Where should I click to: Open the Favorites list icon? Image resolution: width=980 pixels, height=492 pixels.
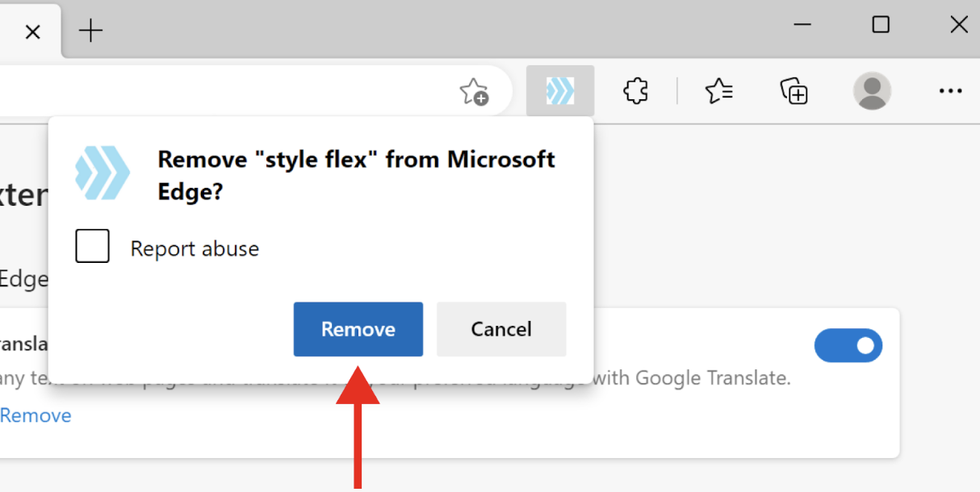718,91
